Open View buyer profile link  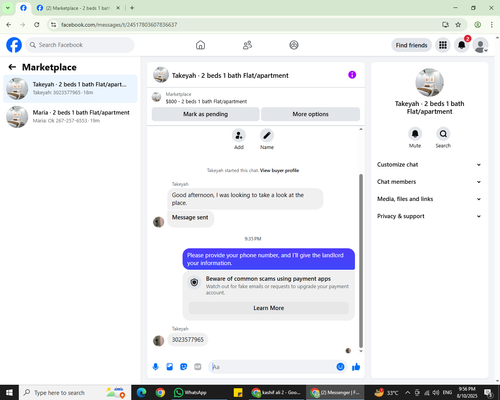279,170
